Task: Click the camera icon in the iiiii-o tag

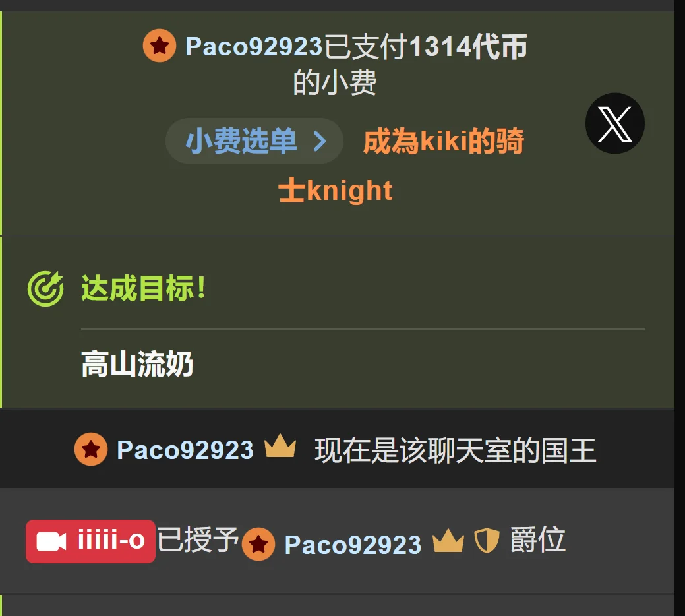Action: click(x=51, y=541)
